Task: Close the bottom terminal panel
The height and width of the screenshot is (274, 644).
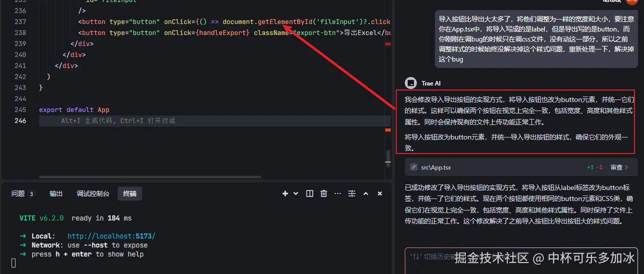Action: (x=380, y=193)
